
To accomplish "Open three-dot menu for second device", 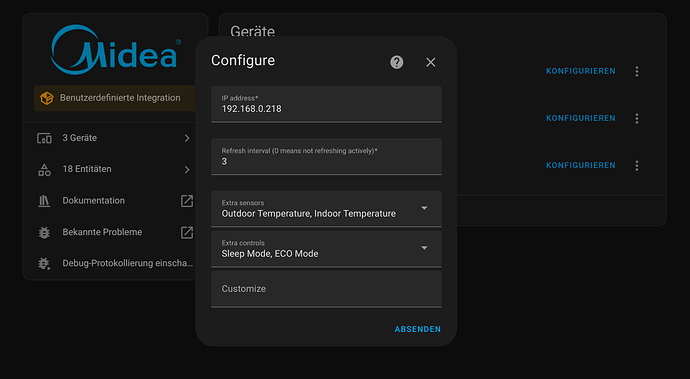I will point(637,118).
